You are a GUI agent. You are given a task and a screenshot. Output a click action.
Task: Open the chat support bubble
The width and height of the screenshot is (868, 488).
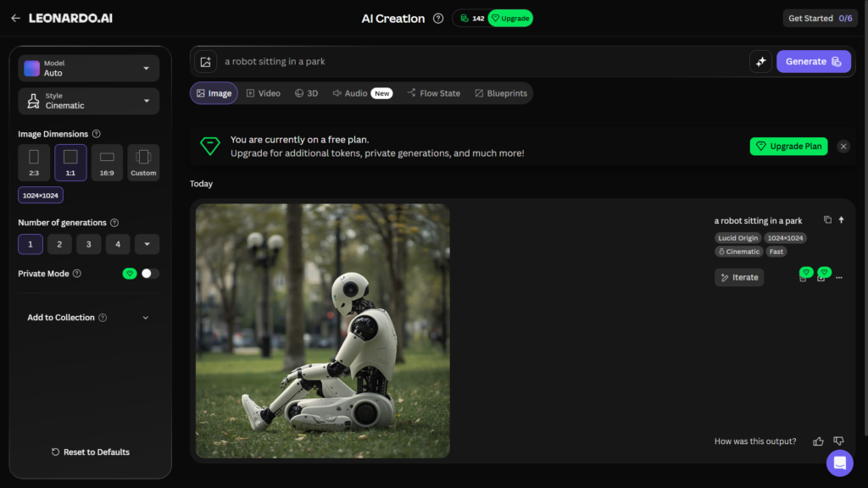pos(840,463)
